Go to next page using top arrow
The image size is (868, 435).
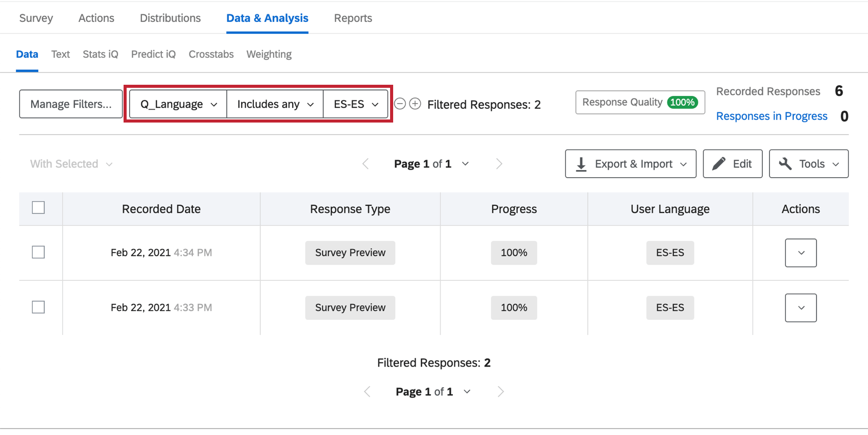pyautogui.click(x=499, y=164)
